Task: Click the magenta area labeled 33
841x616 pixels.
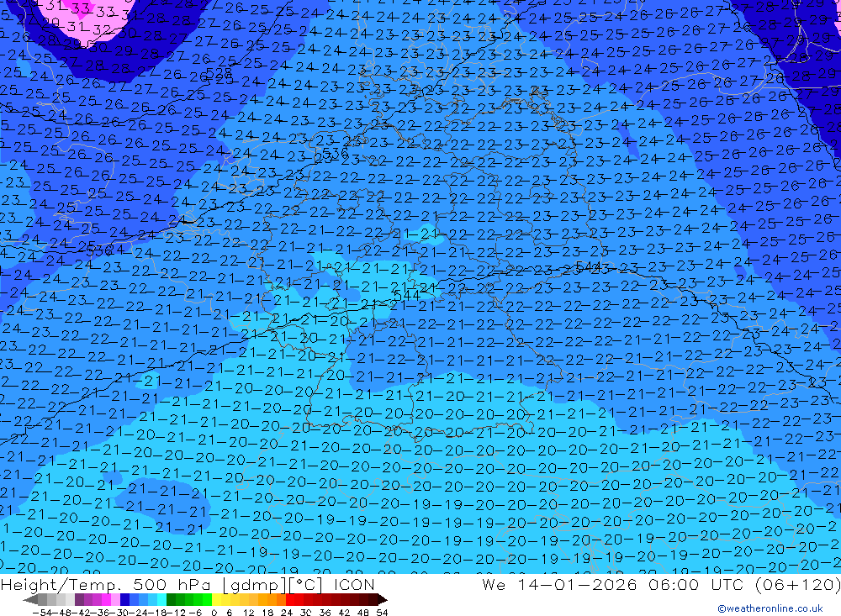Action: tap(81, 8)
